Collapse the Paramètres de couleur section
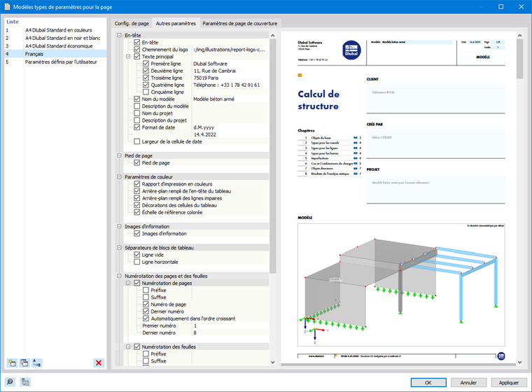This screenshot has width=532, height=392. pyautogui.click(x=119, y=177)
